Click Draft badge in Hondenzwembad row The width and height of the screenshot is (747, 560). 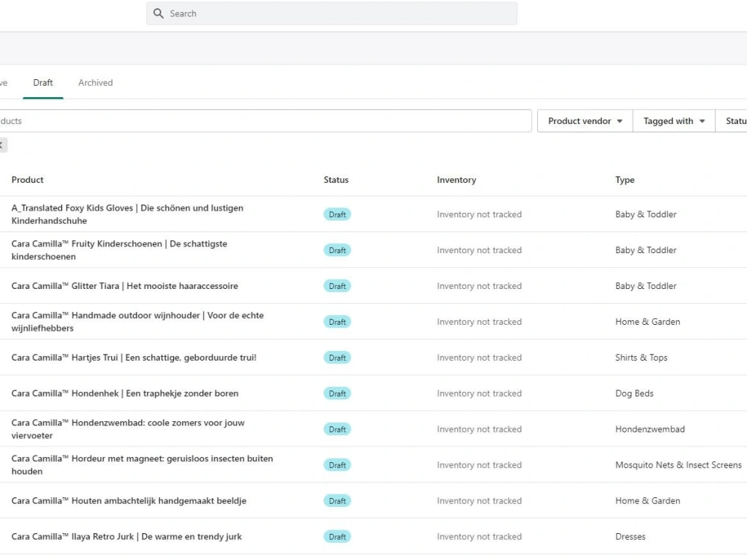(338, 429)
